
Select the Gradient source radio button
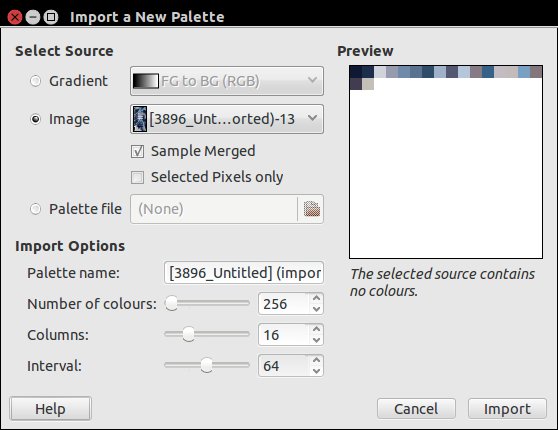coord(36,81)
